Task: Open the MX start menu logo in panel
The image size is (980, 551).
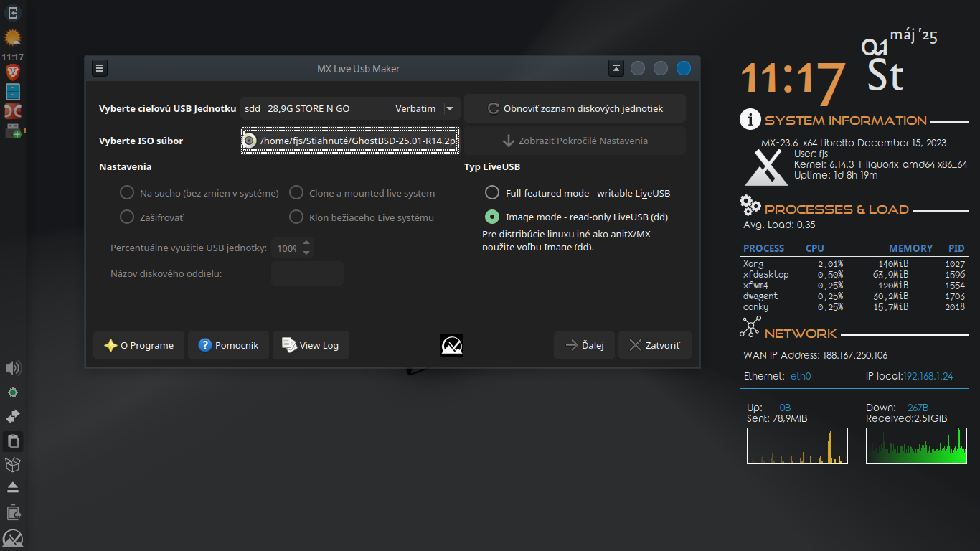Action: pyautogui.click(x=13, y=538)
